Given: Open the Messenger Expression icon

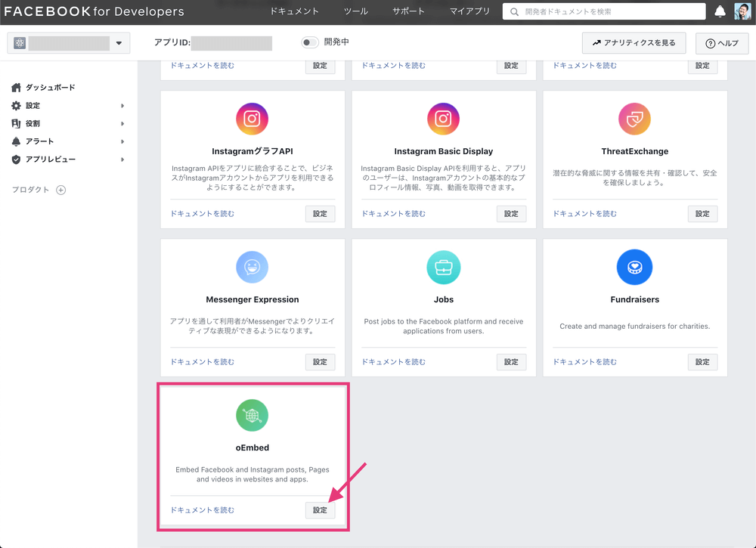Looking at the screenshot, I should click(x=252, y=267).
